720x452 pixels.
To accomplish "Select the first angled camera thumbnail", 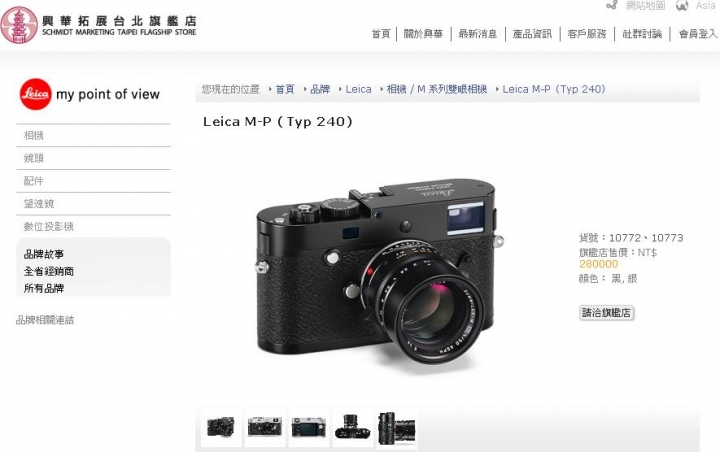I will coord(221,427).
